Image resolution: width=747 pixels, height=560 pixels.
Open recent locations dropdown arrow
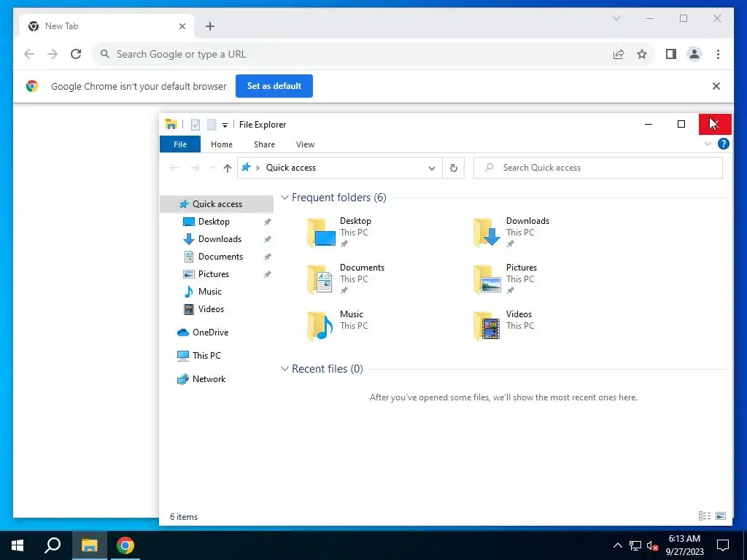click(x=212, y=168)
